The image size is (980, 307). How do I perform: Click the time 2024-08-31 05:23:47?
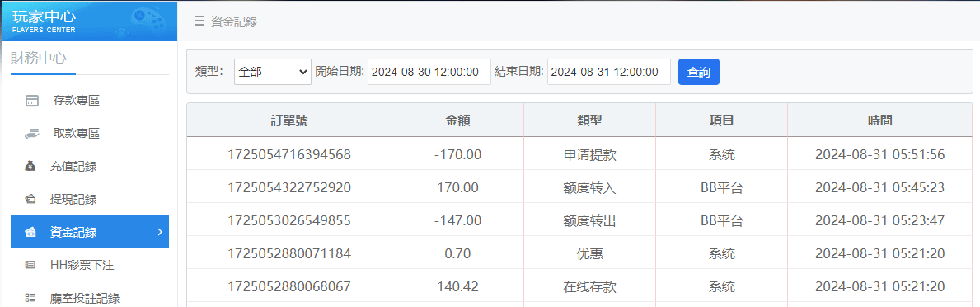[x=879, y=220]
